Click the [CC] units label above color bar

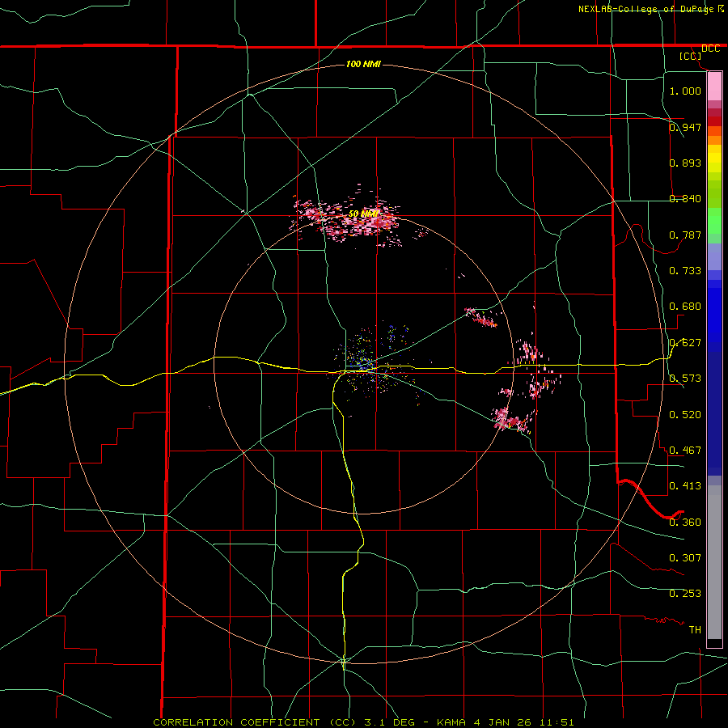click(691, 56)
